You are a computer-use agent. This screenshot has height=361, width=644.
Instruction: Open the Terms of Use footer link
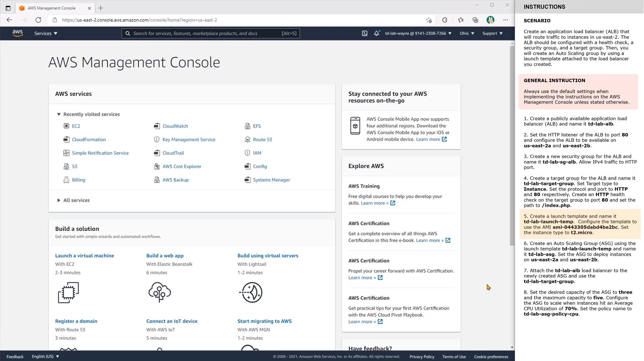tap(454, 357)
